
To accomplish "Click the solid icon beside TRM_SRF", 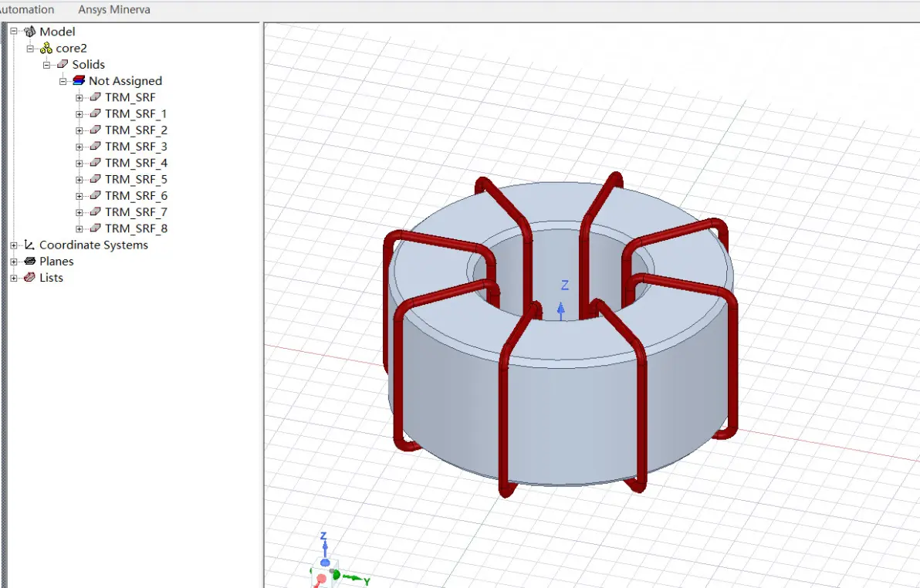I will pos(96,97).
